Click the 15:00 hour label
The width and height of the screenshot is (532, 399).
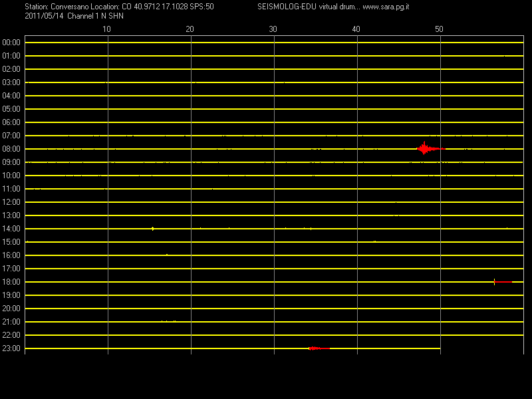coord(11,242)
